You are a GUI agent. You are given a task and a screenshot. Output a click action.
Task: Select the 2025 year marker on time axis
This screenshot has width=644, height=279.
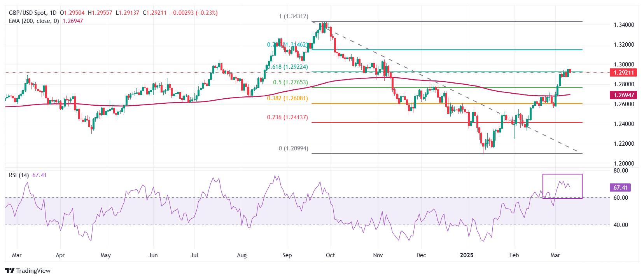(467, 255)
